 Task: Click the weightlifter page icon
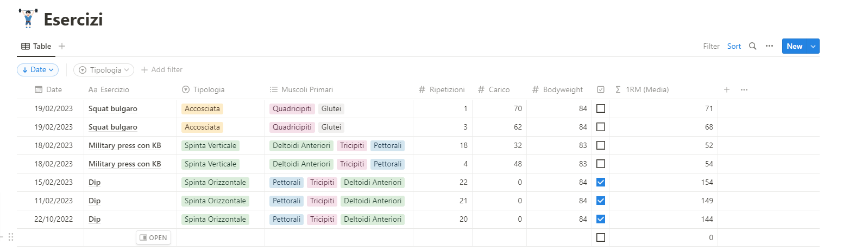28,19
